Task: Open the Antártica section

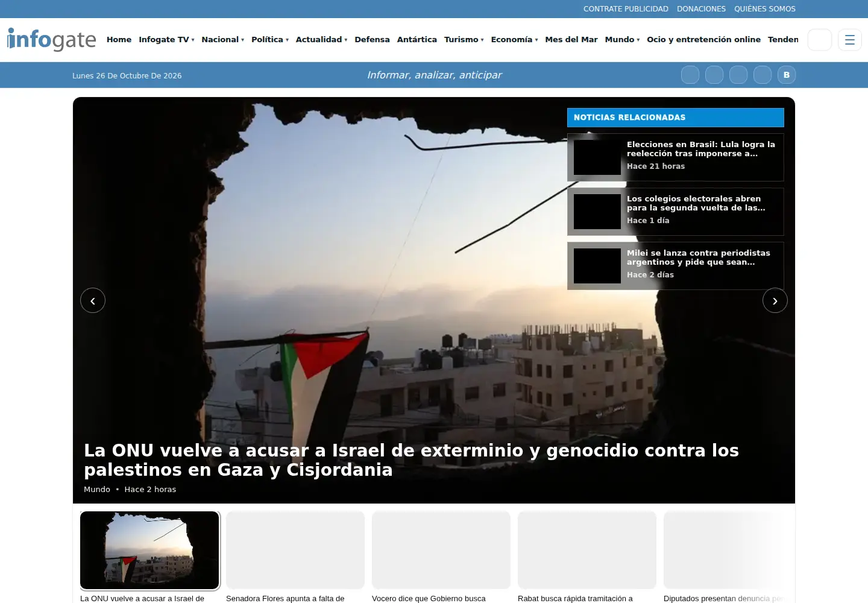Action: coord(417,40)
